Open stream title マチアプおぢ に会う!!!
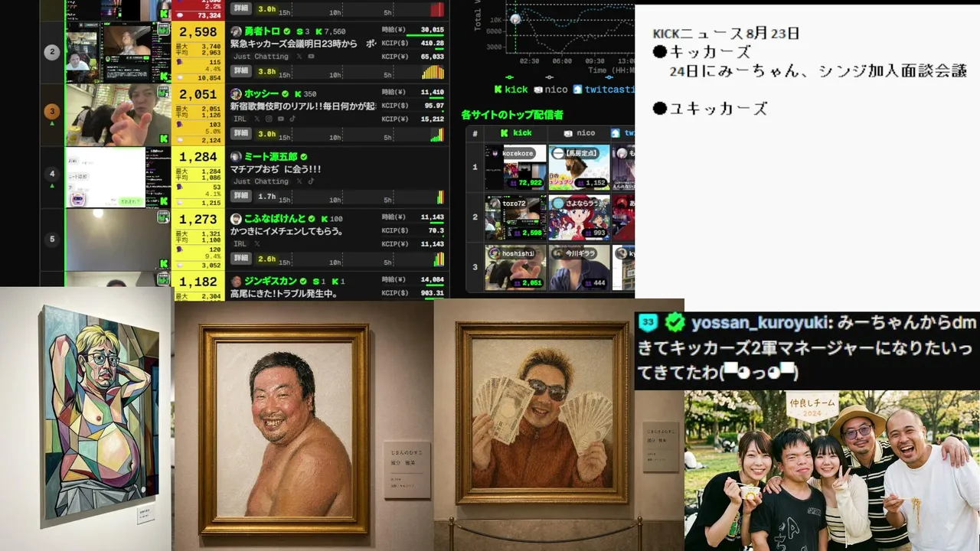Image resolution: width=980 pixels, height=551 pixels. (276, 168)
